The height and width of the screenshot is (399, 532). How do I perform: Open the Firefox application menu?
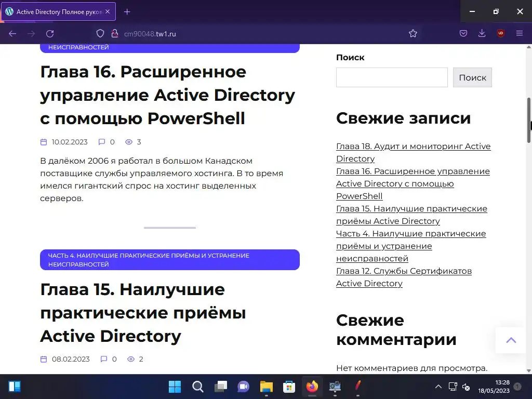[520, 33]
